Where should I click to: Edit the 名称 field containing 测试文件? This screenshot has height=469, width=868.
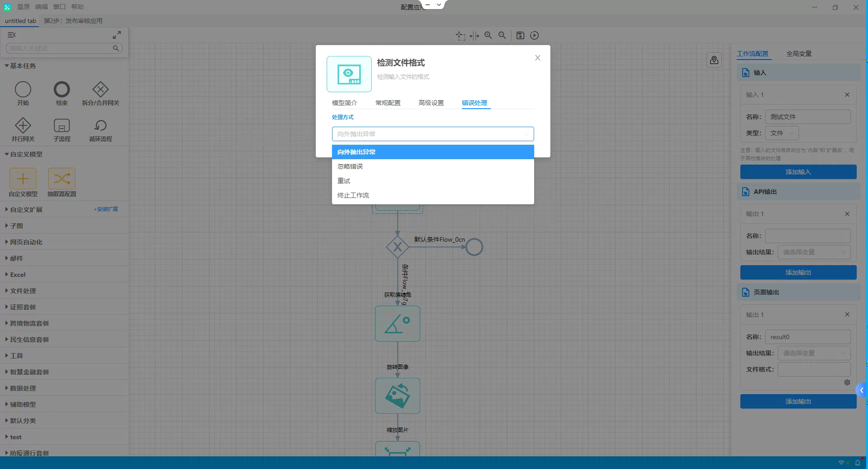(x=808, y=117)
